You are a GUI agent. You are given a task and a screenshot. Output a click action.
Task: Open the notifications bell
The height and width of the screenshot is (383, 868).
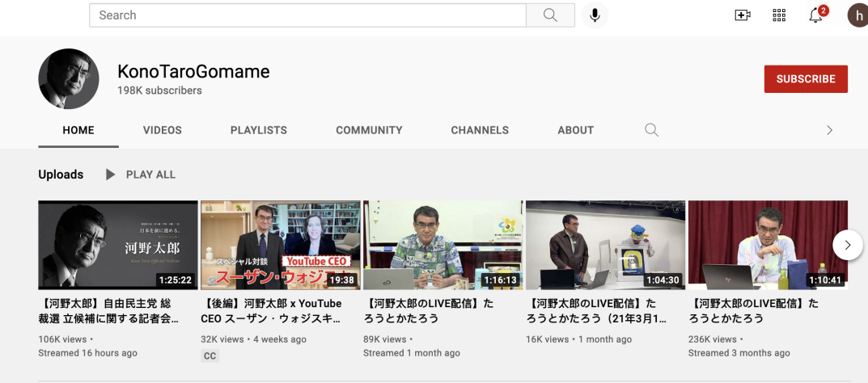click(815, 15)
